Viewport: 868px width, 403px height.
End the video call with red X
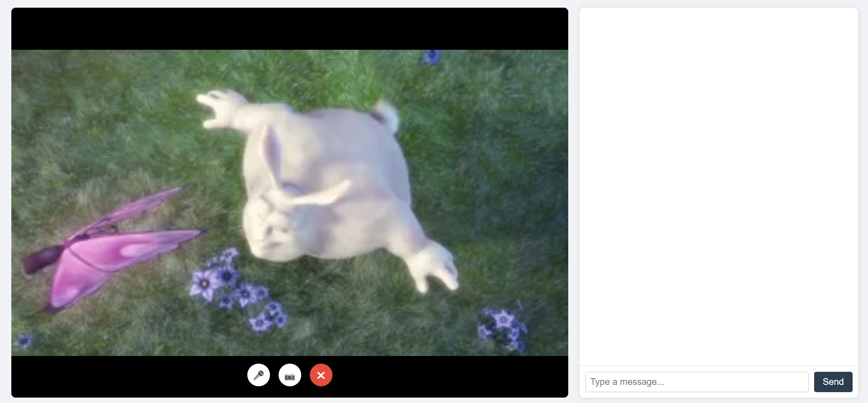(x=321, y=375)
